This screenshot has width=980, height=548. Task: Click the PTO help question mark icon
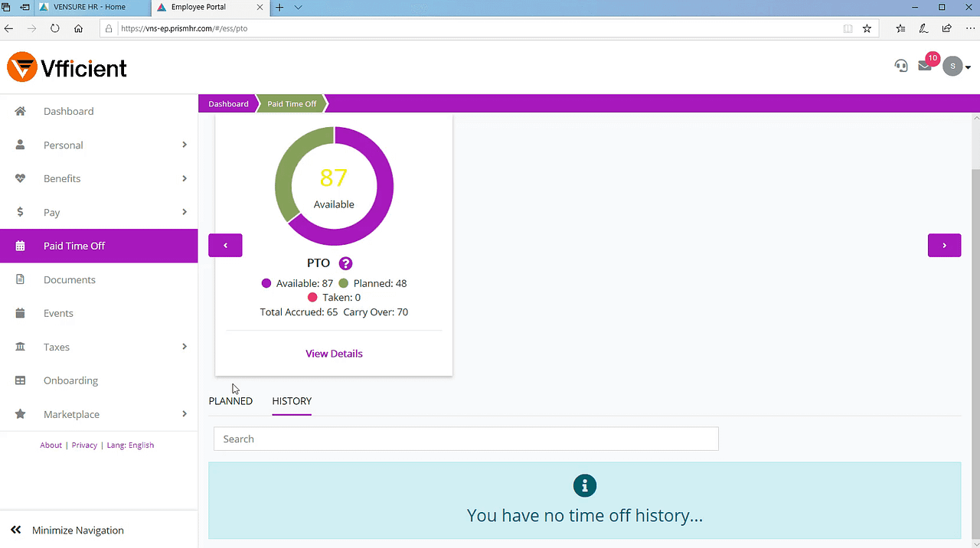(345, 263)
